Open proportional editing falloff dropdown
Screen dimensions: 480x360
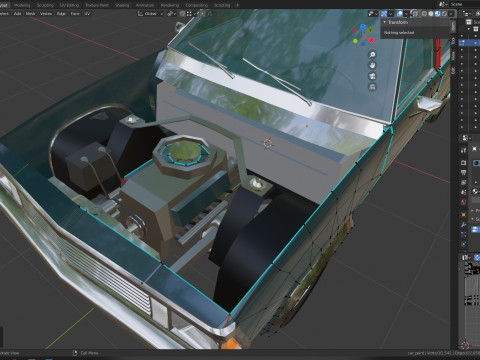210,14
